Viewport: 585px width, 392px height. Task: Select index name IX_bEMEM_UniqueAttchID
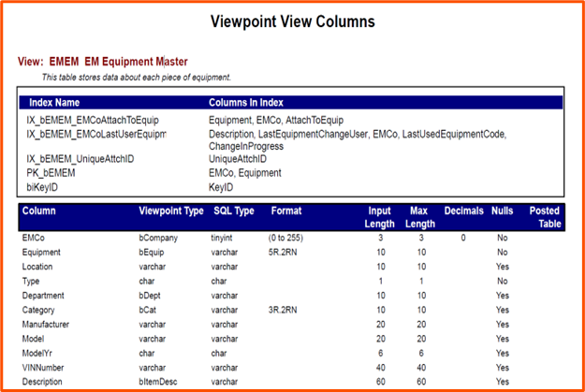coord(80,159)
